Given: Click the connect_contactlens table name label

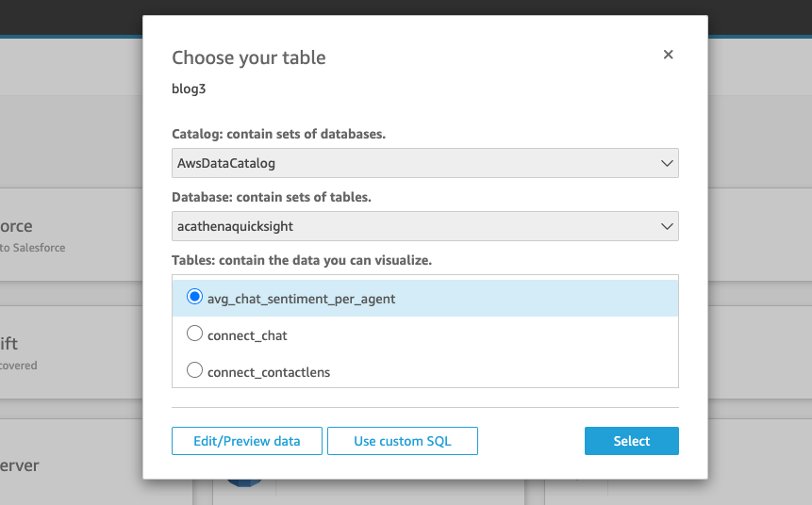Looking at the screenshot, I should point(269,372).
